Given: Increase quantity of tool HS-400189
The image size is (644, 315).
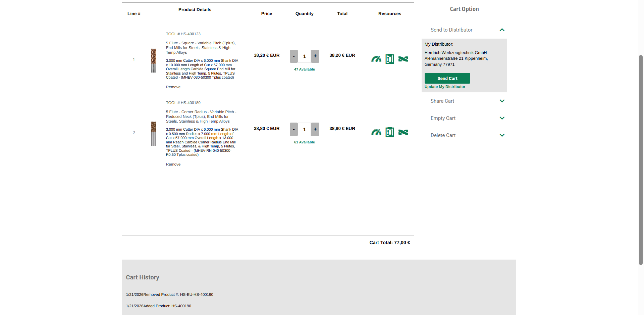Looking at the screenshot, I should [315, 129].
